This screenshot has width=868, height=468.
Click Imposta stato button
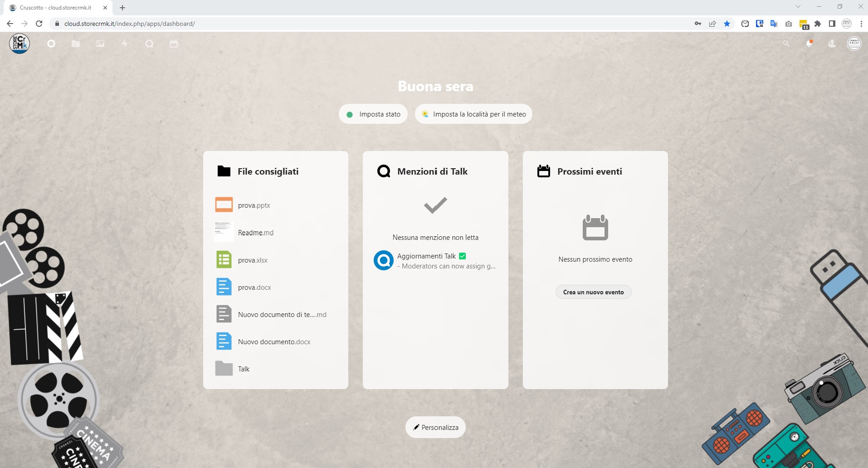[x=373, y=114]
